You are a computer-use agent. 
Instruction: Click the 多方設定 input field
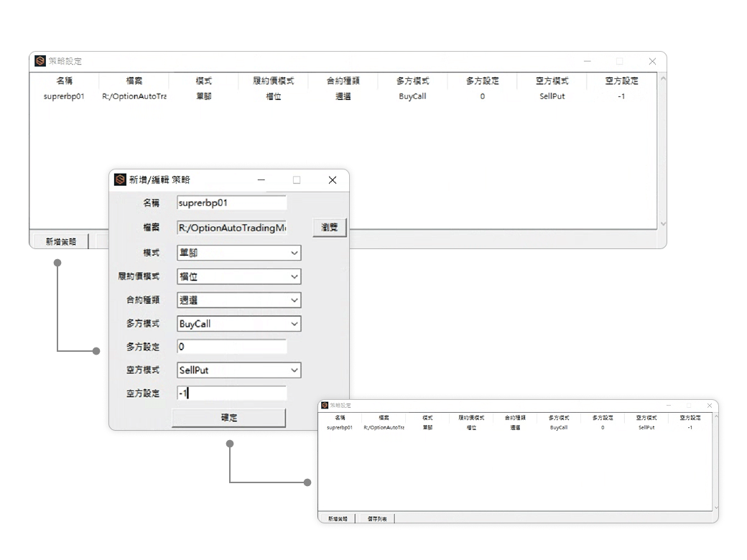coord(231,347)
